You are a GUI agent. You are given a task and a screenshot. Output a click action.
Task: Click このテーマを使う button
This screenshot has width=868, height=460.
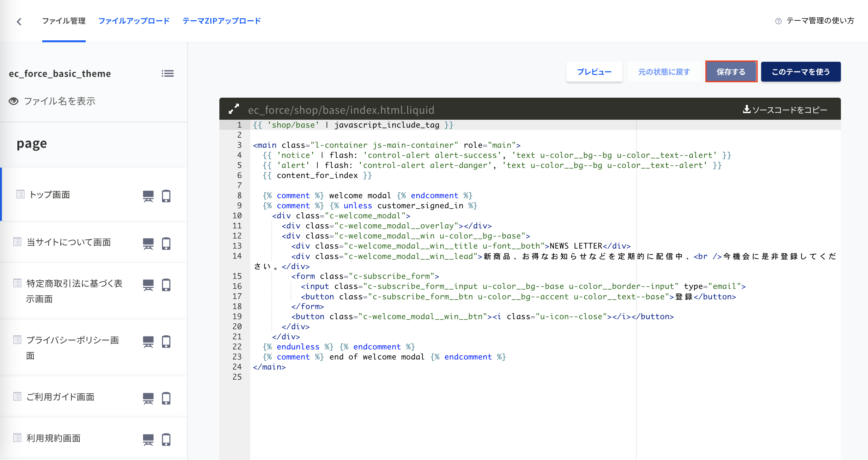(800, 72)
